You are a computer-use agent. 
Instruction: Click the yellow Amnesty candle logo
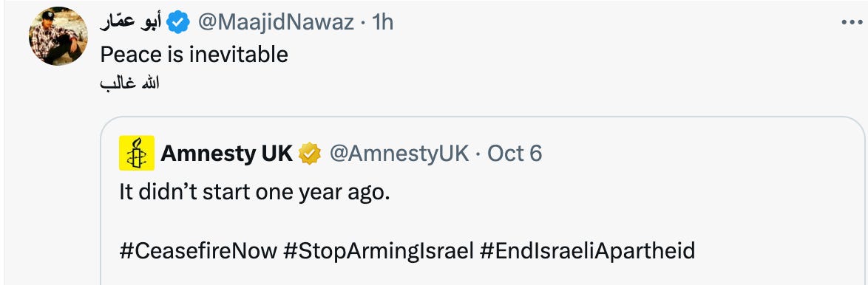(137, 153)
